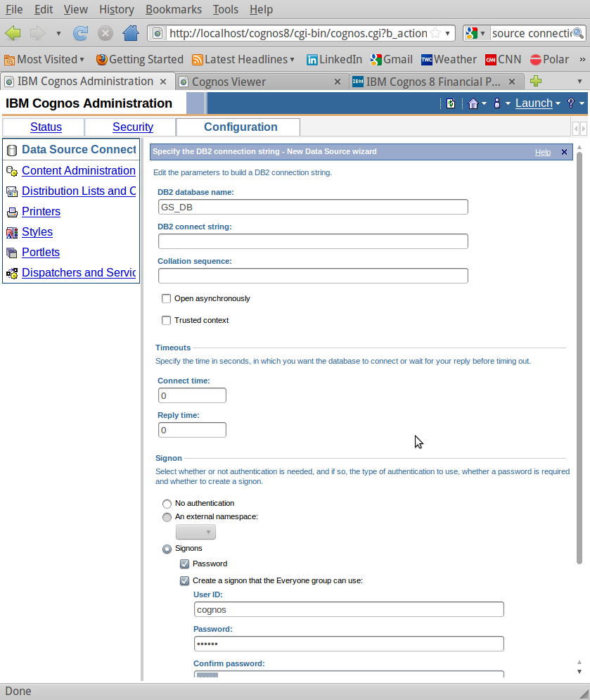590x700 pixels.
Task: Go back with the green arrow
Action: click(13, 33)
